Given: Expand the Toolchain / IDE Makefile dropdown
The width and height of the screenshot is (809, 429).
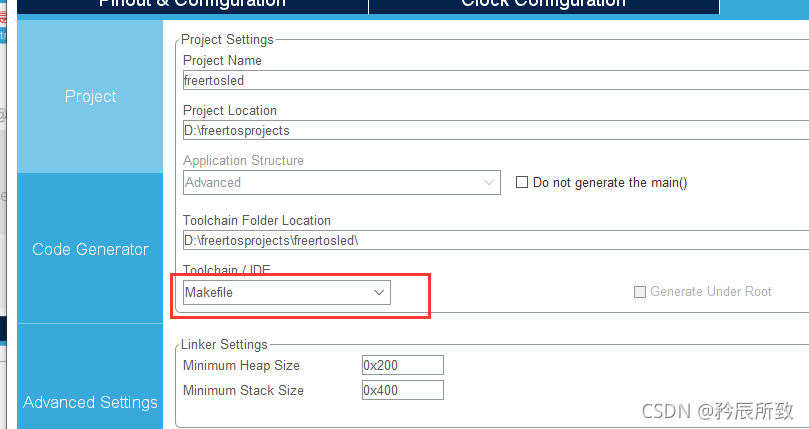Looking at the screenshot, I should [x=287, y=292].
